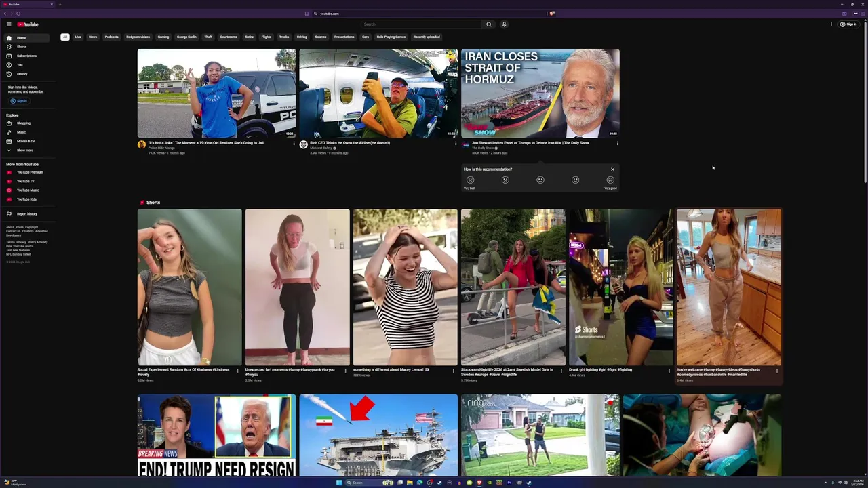
Task: Open Rich CEO airline video thumbnail
Action: [x=378, y=93]
